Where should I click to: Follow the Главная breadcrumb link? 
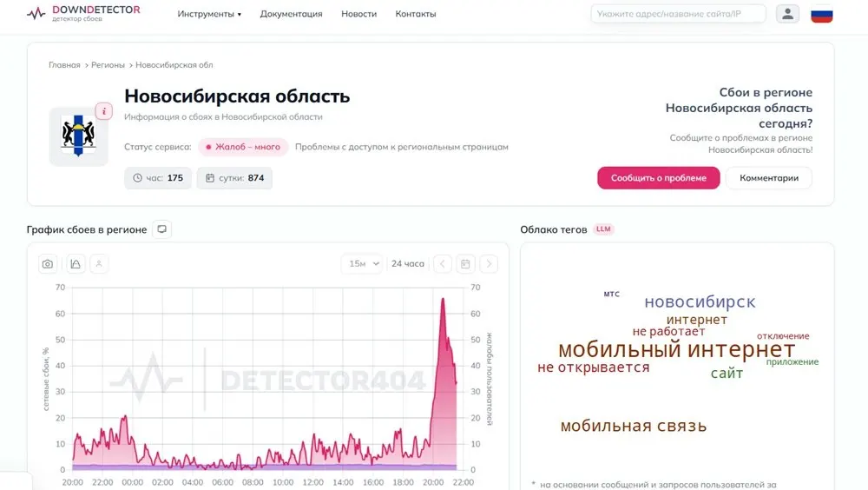[64, 65]
